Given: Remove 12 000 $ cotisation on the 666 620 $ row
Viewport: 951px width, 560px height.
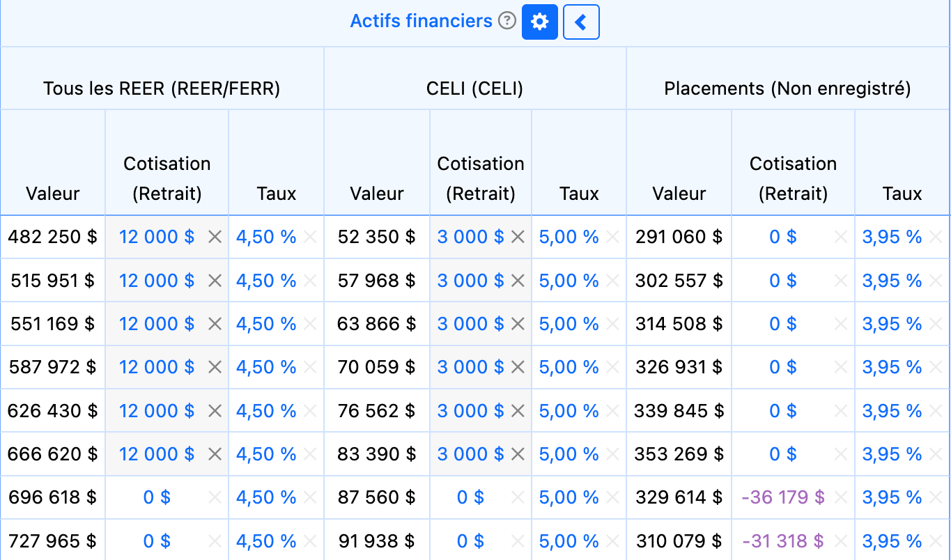Looking at the screenshot, I should (x=215, y=455).
